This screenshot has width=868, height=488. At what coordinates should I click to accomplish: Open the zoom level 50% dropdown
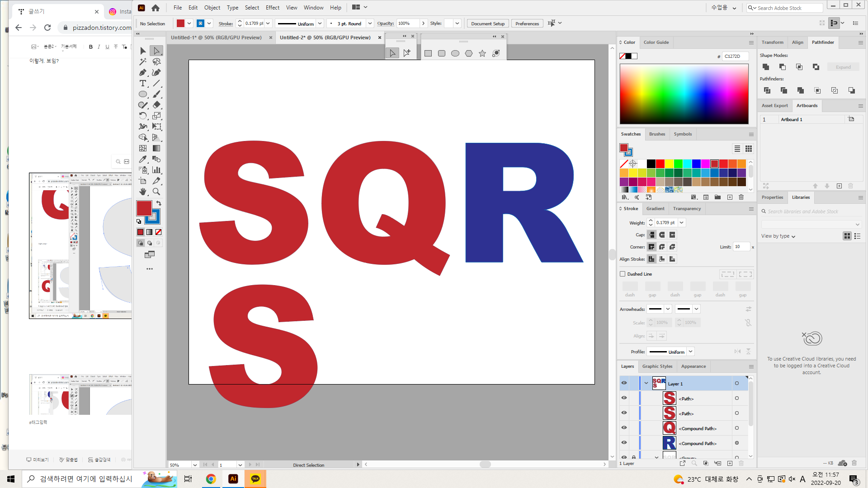point(195,465)
